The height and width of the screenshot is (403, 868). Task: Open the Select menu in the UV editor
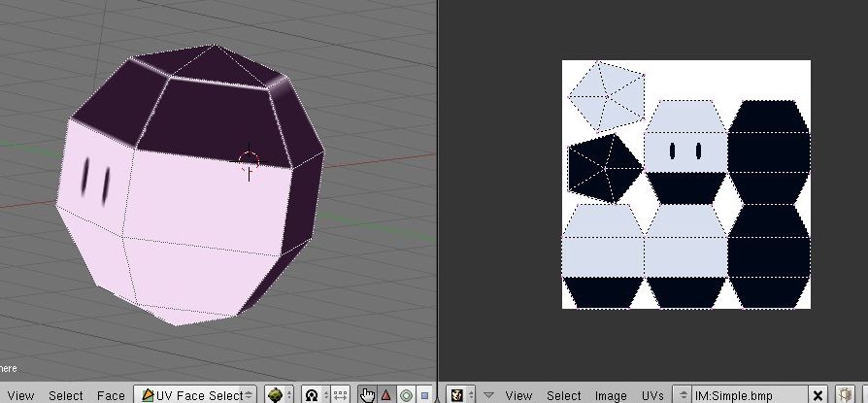[563, 395]
